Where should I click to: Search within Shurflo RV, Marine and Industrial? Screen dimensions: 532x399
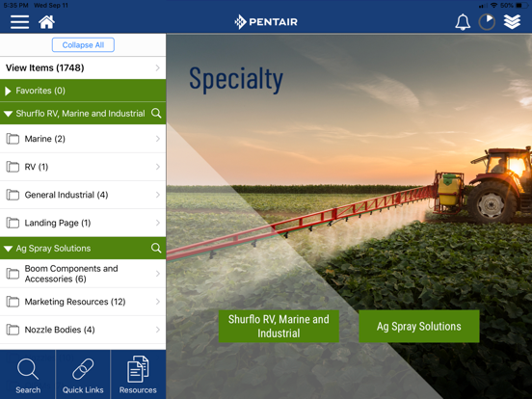156,113
